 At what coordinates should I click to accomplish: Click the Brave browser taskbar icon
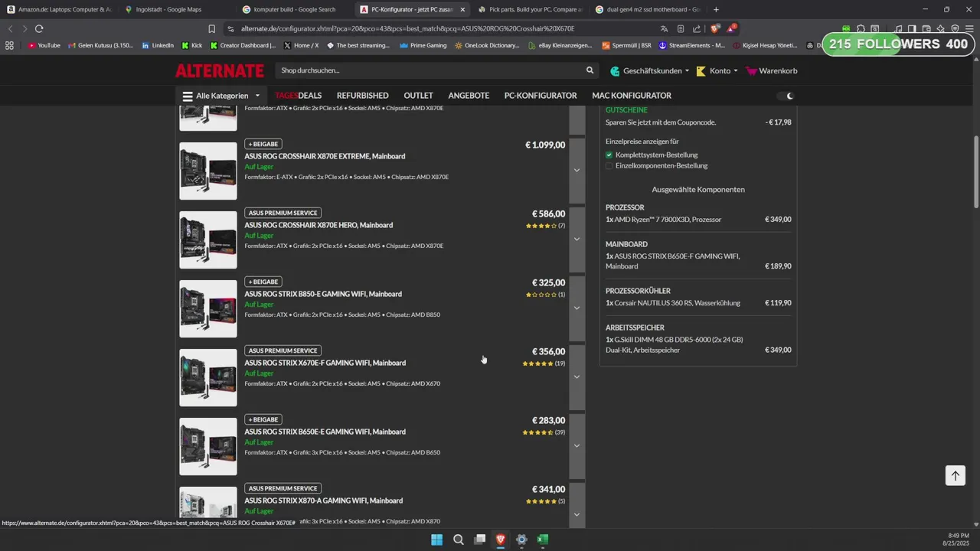pyautogui.click(x=501, y=540)
